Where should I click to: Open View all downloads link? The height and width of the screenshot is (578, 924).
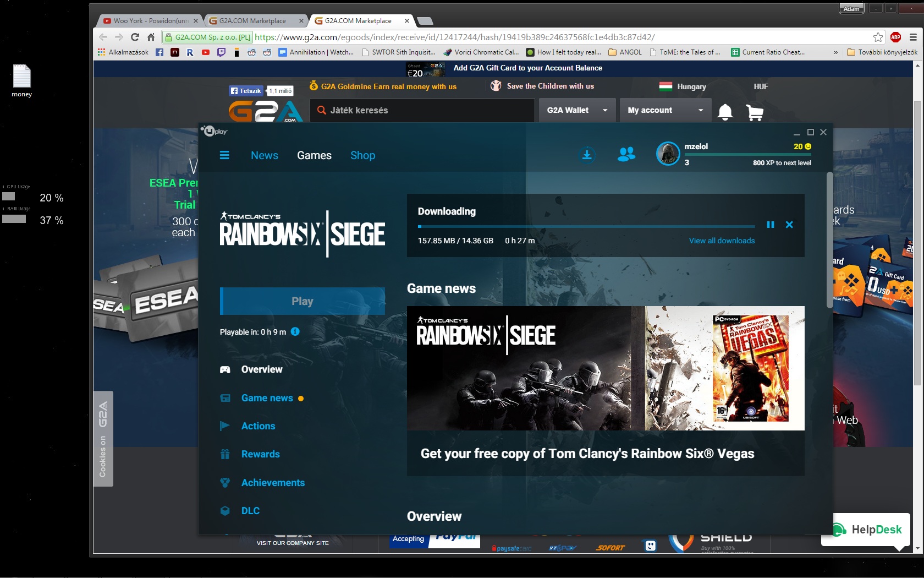click(x=722, y=241)
